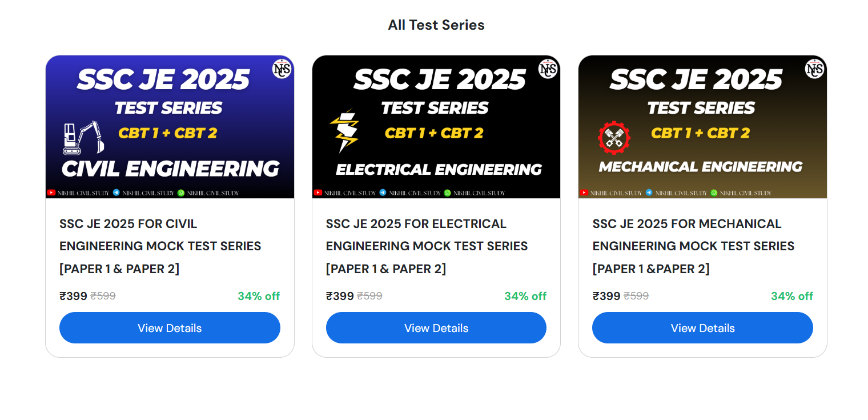Click View Details for Civil Engineering series
The height and width of the screenshot is (420, 868).
pos(170,328)
